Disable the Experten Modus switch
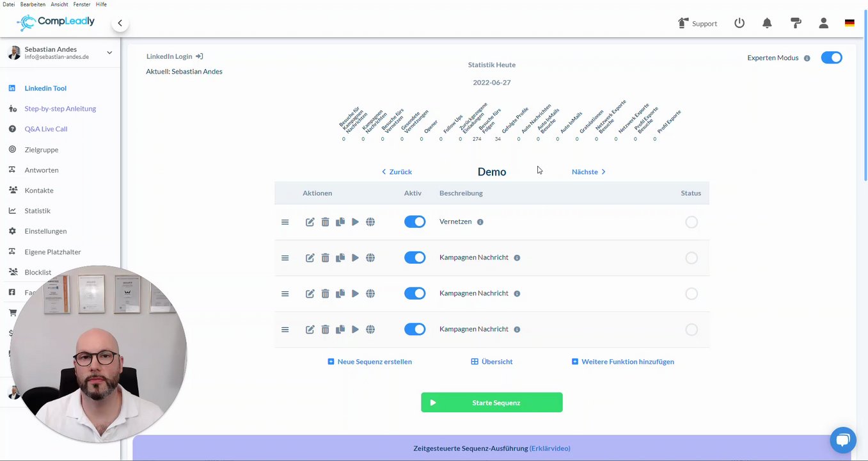868x461 pixels. [832, 58]
